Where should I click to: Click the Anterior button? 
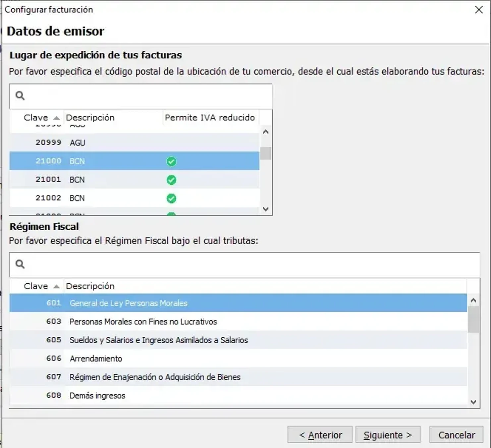coord(319,434)
